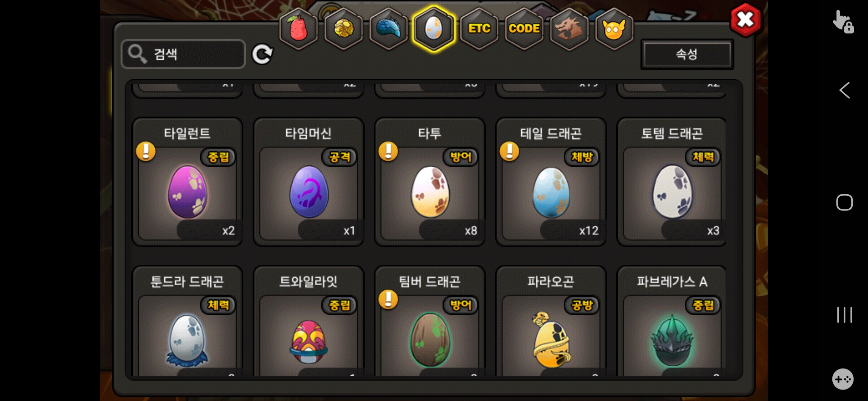Select the 토템 드래곤 egg
Image resolution: width=868 pixels, height=401 pixels.
pyautogui.click(x=672, y=182)
